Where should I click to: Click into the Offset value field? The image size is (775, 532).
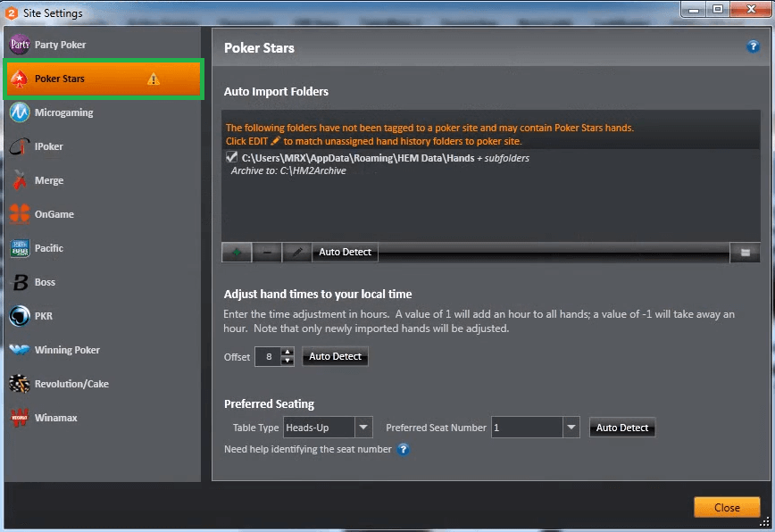pyautogui.click(x=269, y=357)
